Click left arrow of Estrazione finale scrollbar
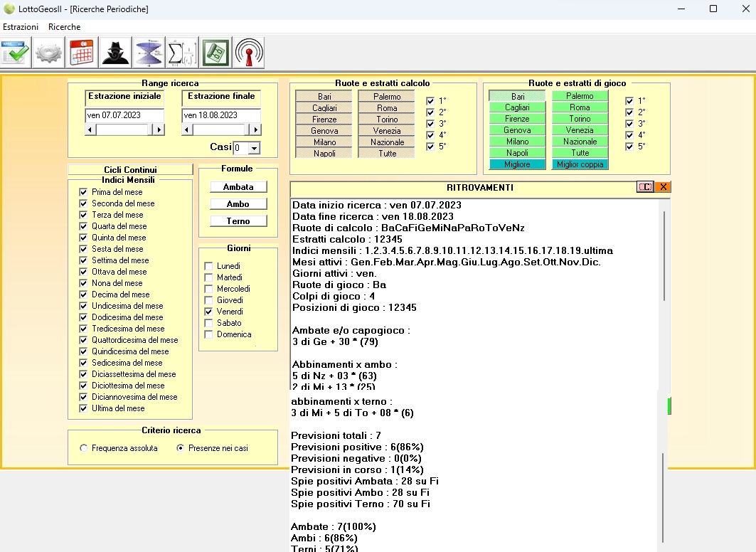The width and height of the screenshot is (756, 552). click(187, 129)
